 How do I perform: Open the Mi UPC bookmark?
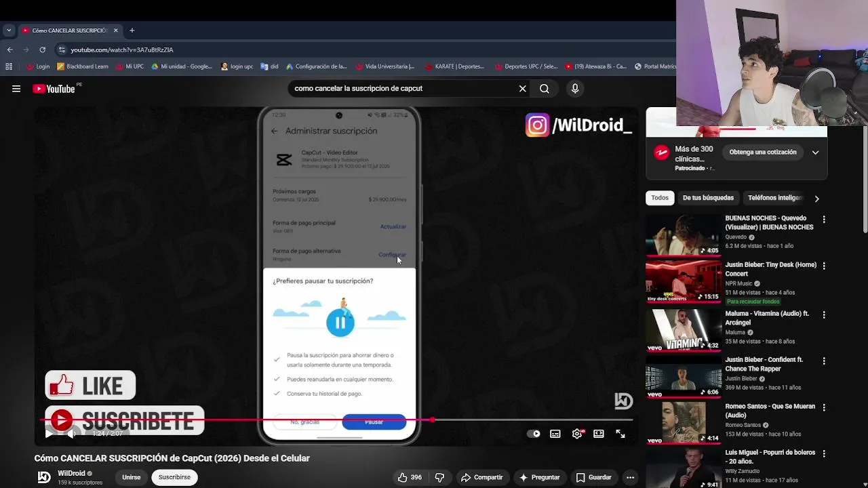130,66
